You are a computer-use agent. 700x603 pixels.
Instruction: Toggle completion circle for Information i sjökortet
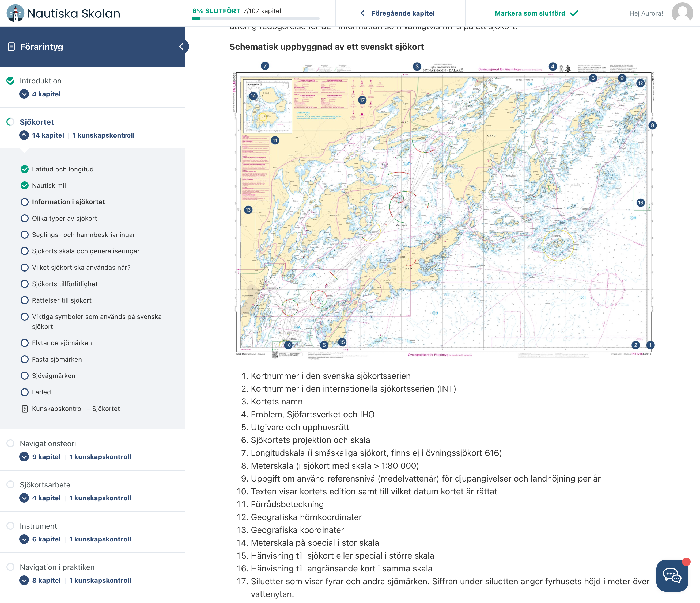[24, 202]
